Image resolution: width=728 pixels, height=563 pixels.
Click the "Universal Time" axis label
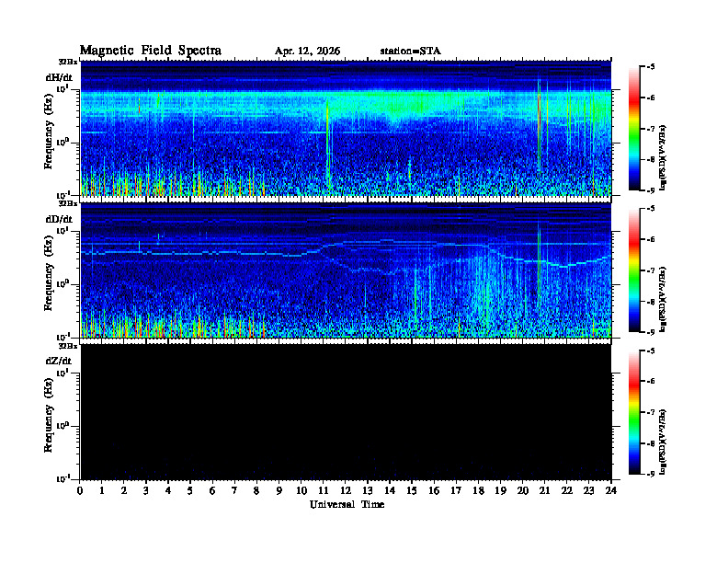point(347,504)
